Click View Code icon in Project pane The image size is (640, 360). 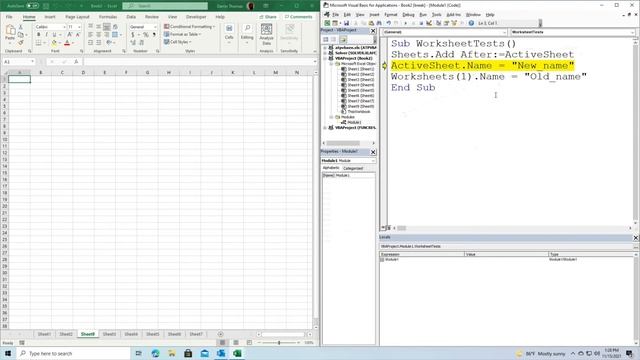click(x=326, y=40)
